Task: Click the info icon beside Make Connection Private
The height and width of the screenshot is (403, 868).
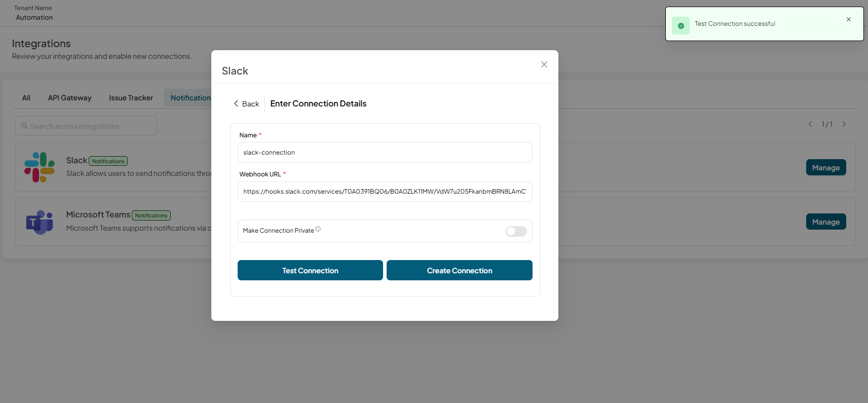Action: click(x=318, y=229)
